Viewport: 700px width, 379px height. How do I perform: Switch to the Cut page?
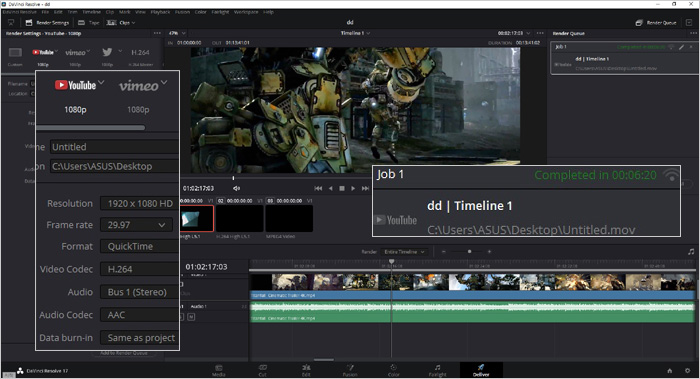click(262, 371)
